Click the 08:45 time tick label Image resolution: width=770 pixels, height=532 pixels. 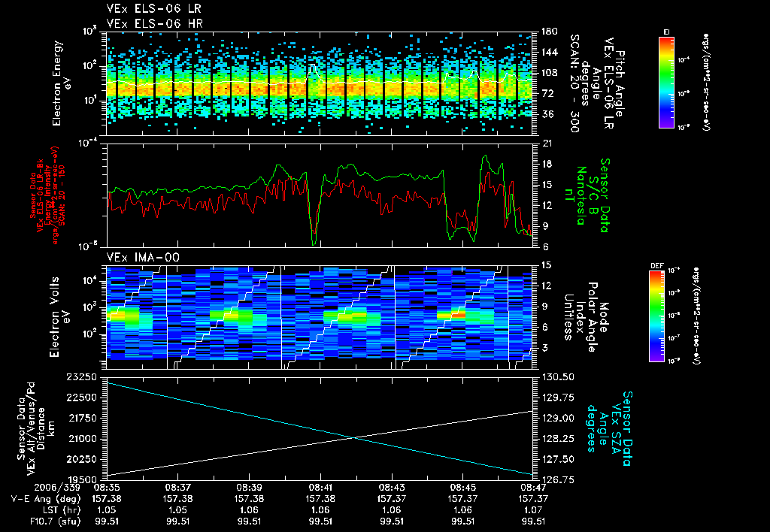[463, 488]
